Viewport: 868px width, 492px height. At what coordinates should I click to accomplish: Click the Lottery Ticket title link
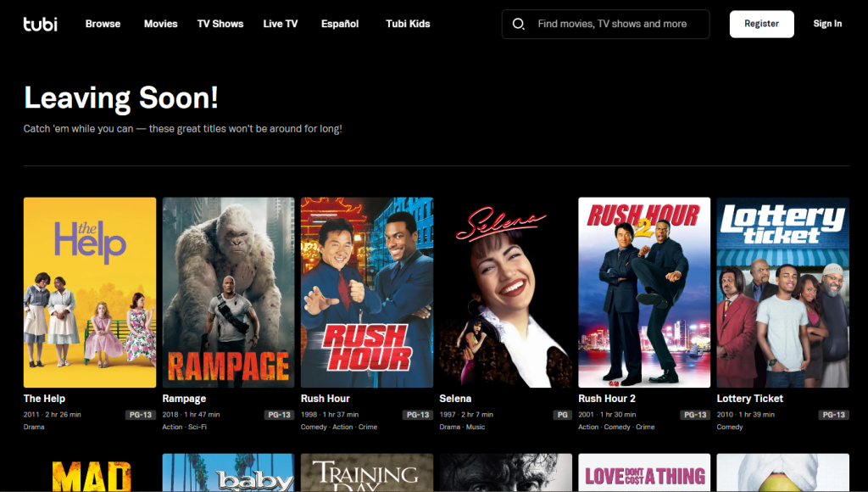coord(749,399)
